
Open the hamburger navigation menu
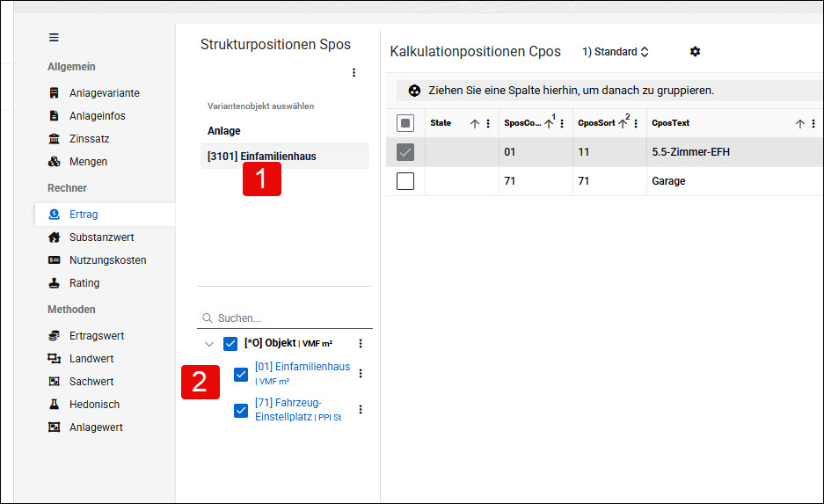pos(54,37)
